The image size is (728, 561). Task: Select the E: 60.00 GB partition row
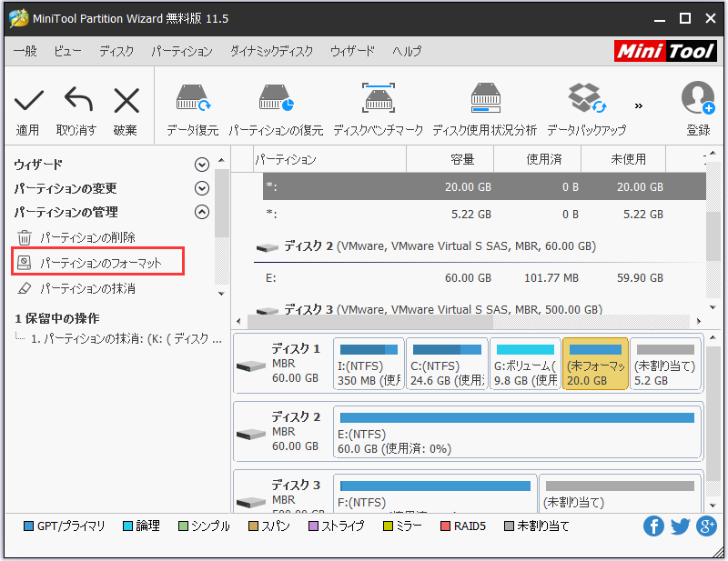coord(484,278)
